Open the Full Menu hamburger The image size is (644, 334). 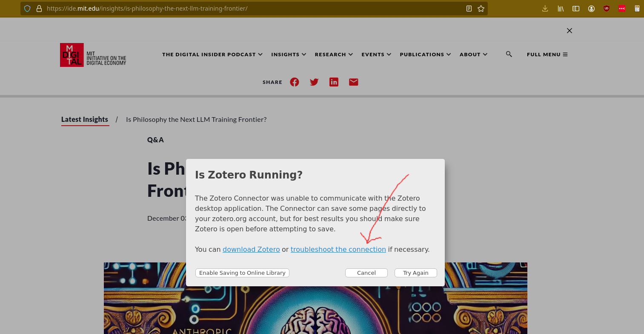pyautogui.click(x=547, y=55)
